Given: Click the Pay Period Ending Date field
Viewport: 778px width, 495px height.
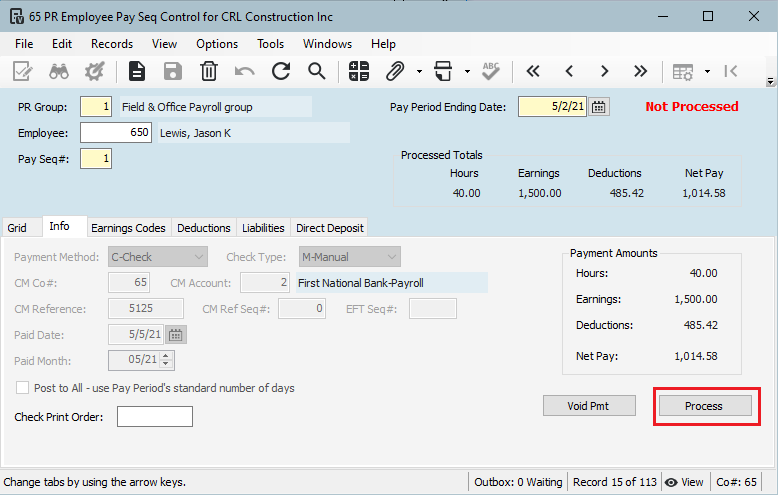Looking at the screenshot, I should pyautogui.click(x=552, y=107).
